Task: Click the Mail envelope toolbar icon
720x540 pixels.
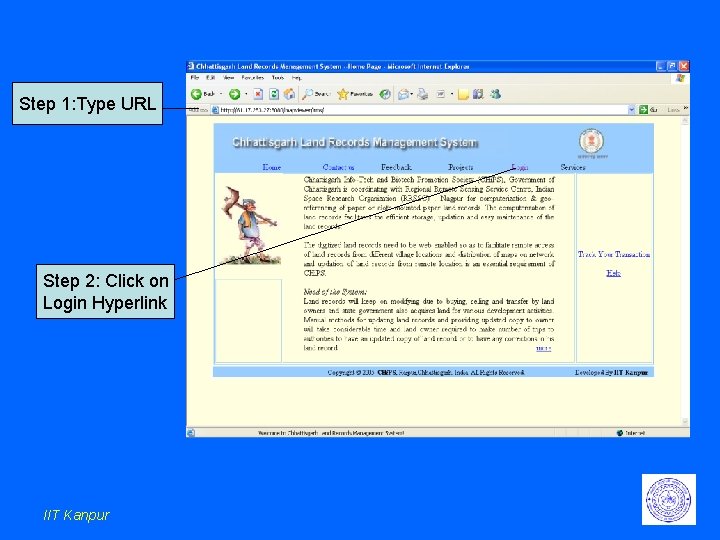Action: (403, 94)
